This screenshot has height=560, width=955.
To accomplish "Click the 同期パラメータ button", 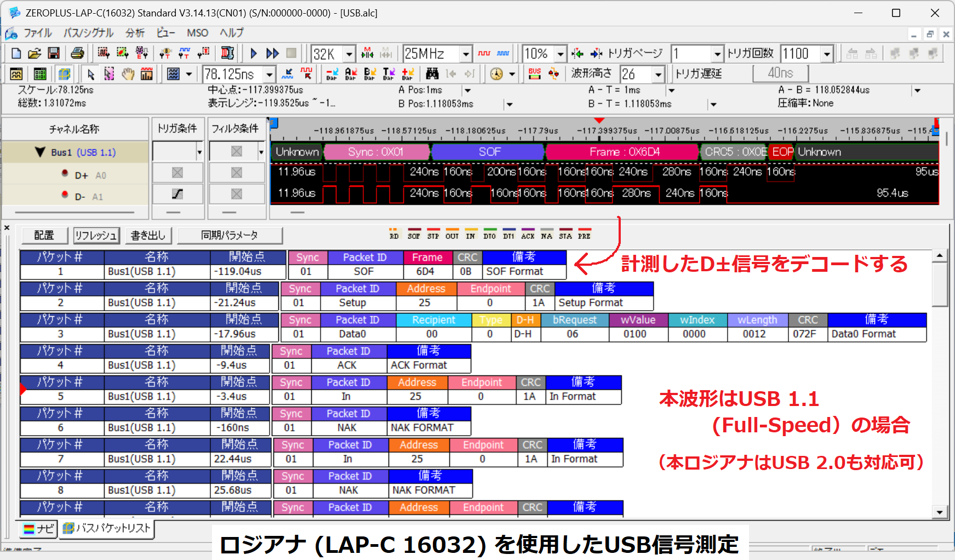I will tap(230, 236).
